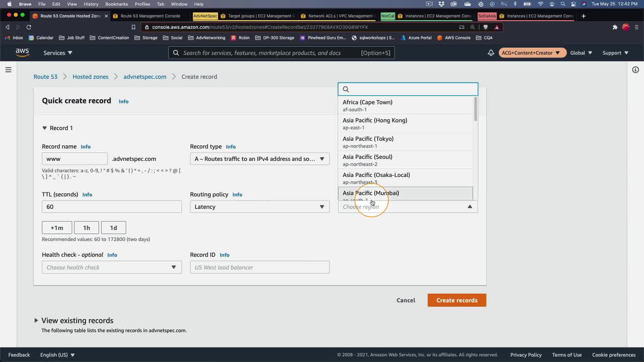Open the info panel circle icon

(x=635, y=70)
